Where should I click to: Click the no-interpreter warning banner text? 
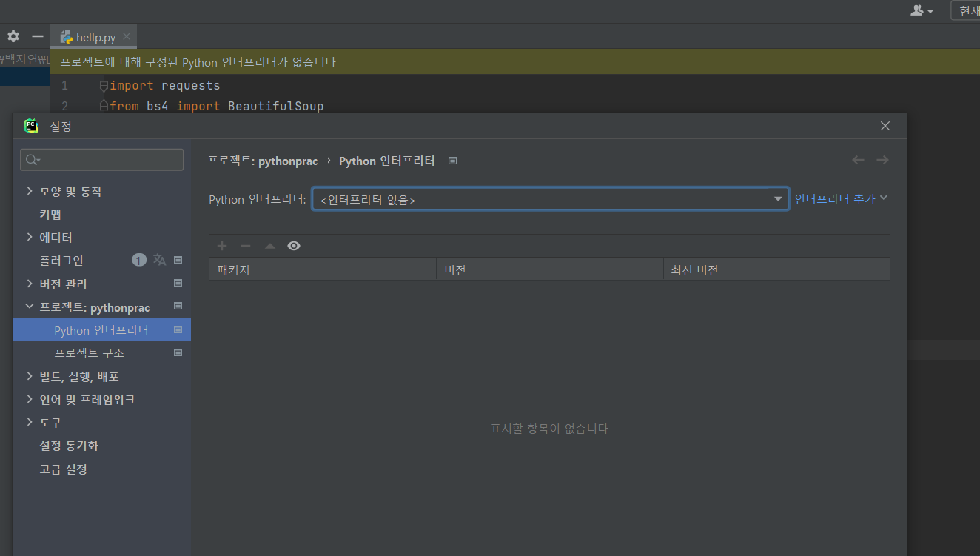pyautogui.click(x=198, y=62)
